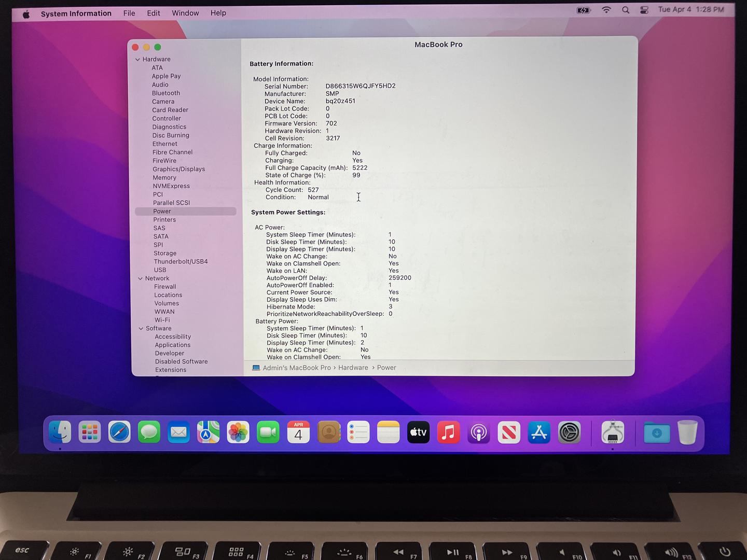Select Apple Pay in sidebar

point(167,76)
